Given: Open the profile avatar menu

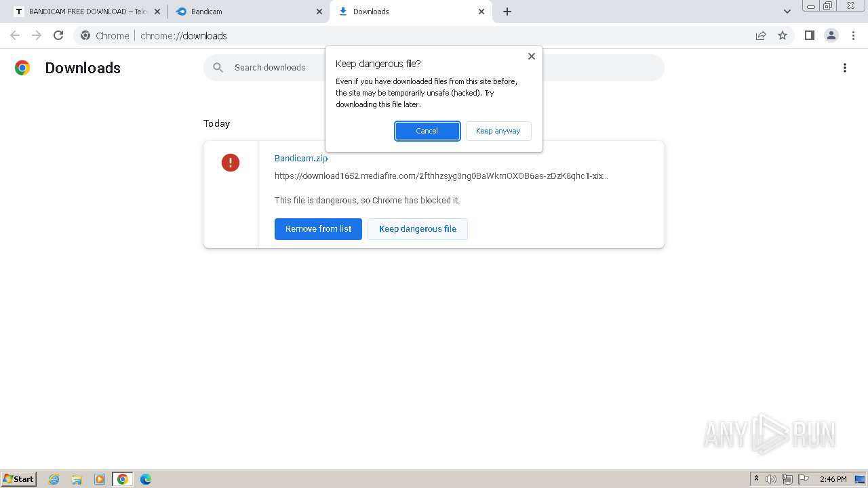Looking at the screenshot, I should click(831, 35).
